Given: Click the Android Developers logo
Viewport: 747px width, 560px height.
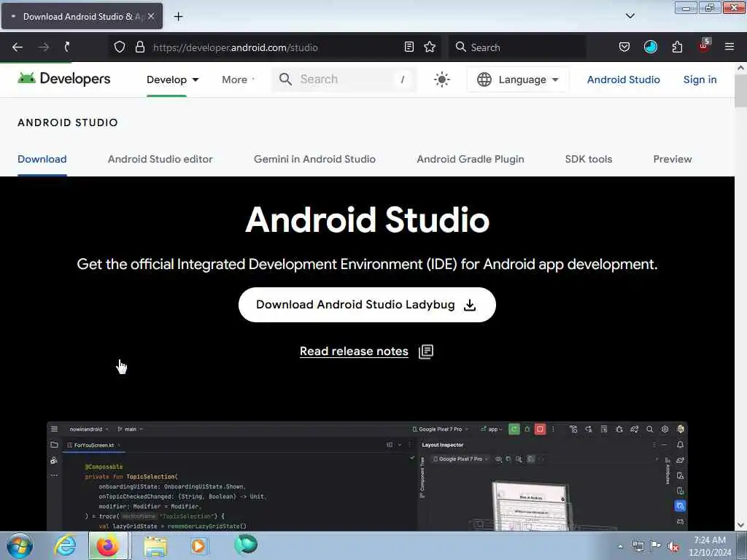Looking at the screenshot, I should coord(64,79).
